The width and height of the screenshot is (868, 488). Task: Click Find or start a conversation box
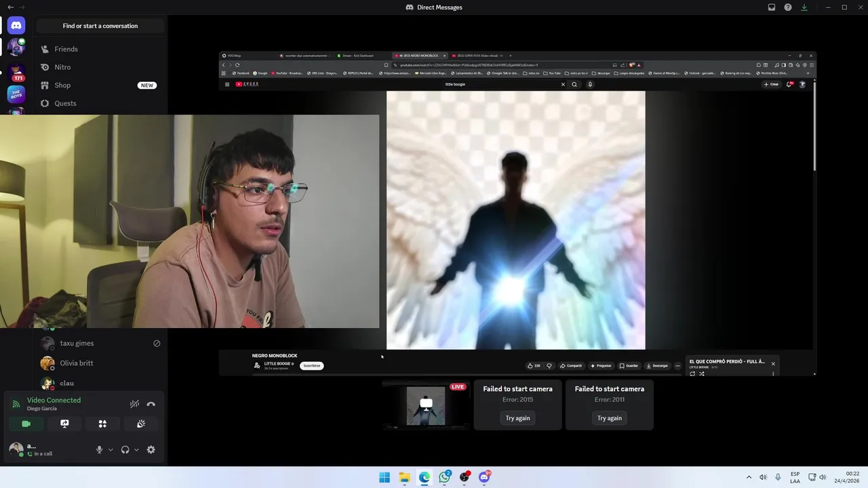coord(100,26)
